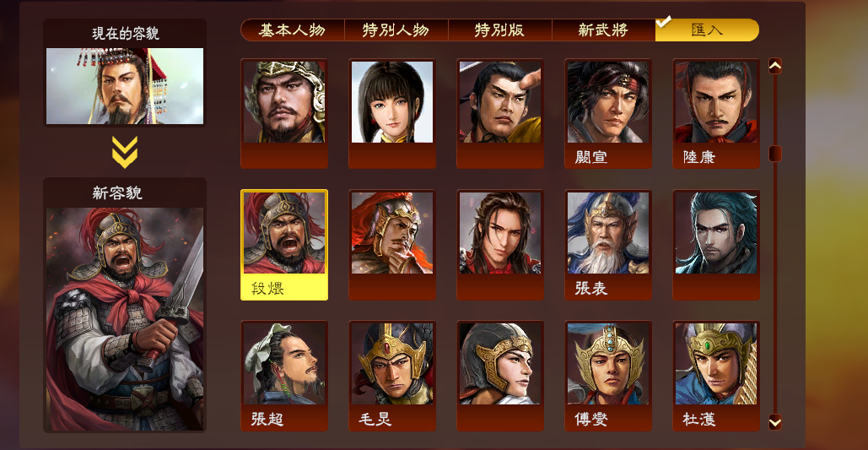Image resolution: width=868 pixels, height=450 pixels.
Task: Open the 特別人物 tab
Action: [x=396, y=30]
